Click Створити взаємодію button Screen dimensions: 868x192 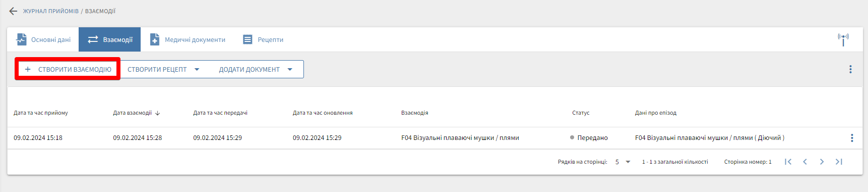coord(68,69)
